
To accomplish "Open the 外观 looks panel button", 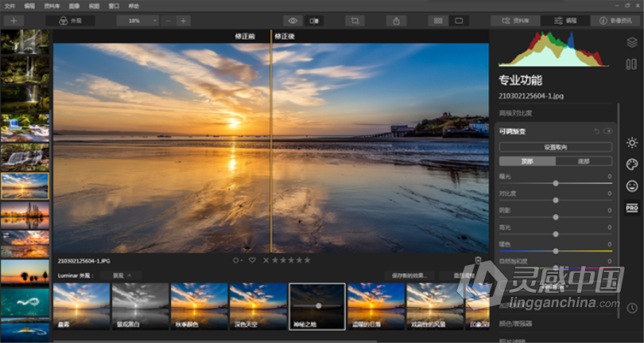I will pos(70,21).
